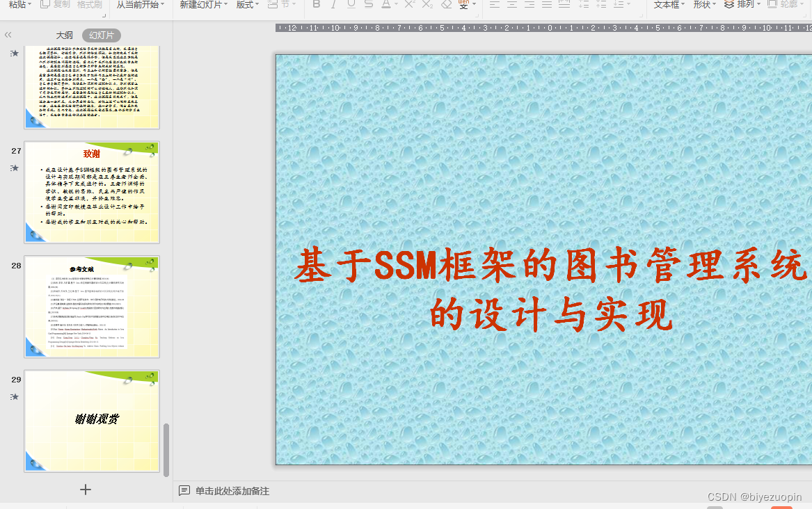Open the clipboard dialog launcher
Screen dimensions: 812x509
click(x=104, y=15)
